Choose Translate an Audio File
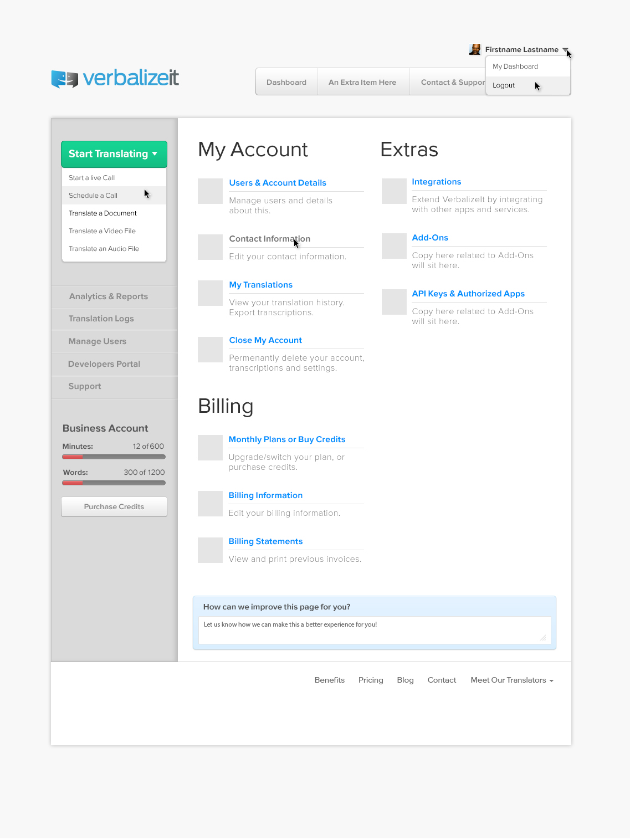 [114, 249]
